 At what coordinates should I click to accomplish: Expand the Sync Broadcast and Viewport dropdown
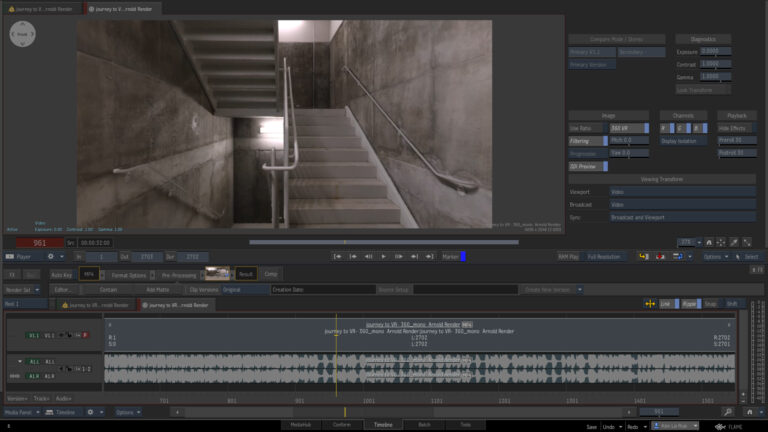[683, 217]
